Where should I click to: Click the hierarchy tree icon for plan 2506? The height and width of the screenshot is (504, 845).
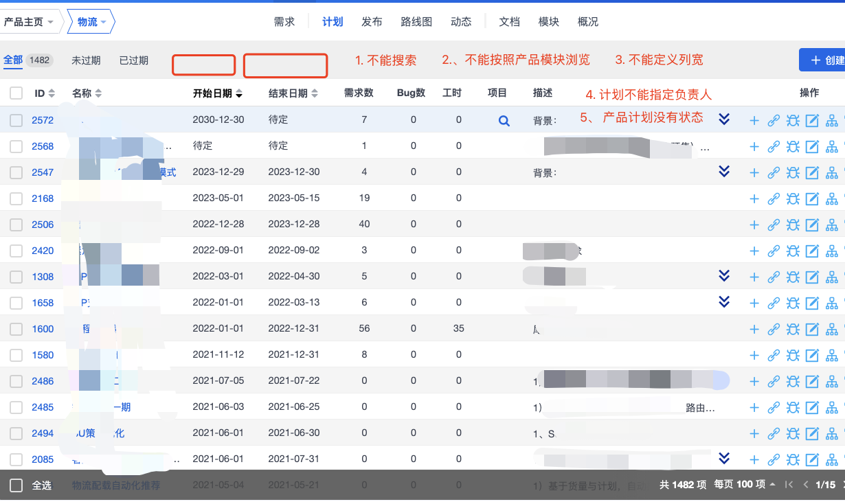[x=832, y=225]
